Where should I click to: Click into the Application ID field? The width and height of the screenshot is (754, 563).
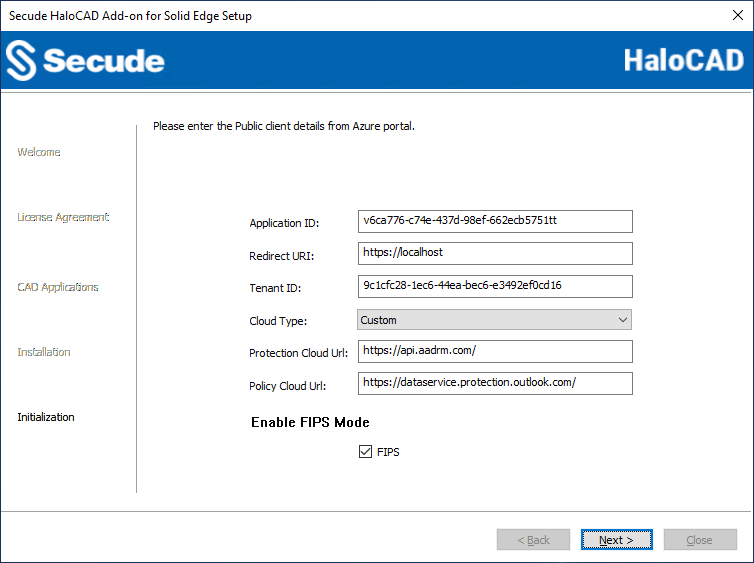tap(495, 220)
